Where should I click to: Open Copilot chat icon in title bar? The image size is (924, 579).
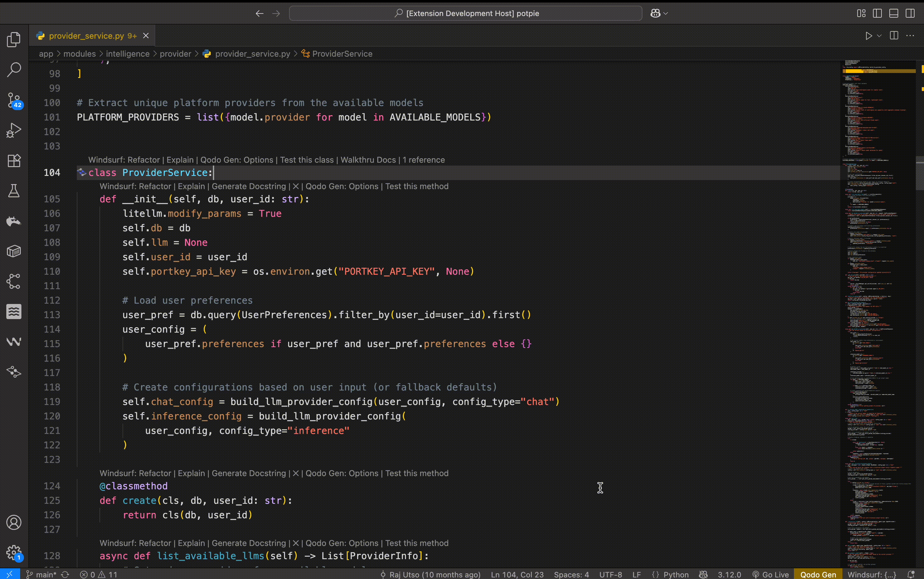[655, 14]
